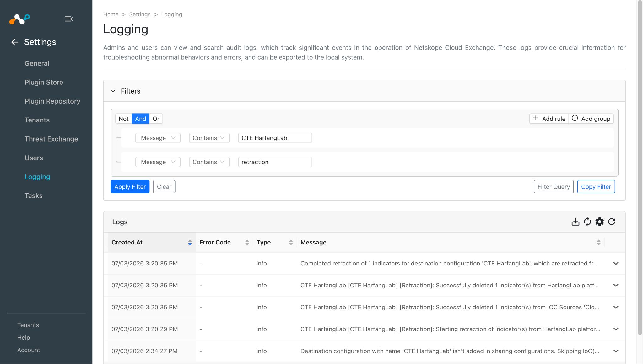Open the bottom Tenants link in sidebar
The height and width of the screenshot is (364, 643).
tap(28, 325)
